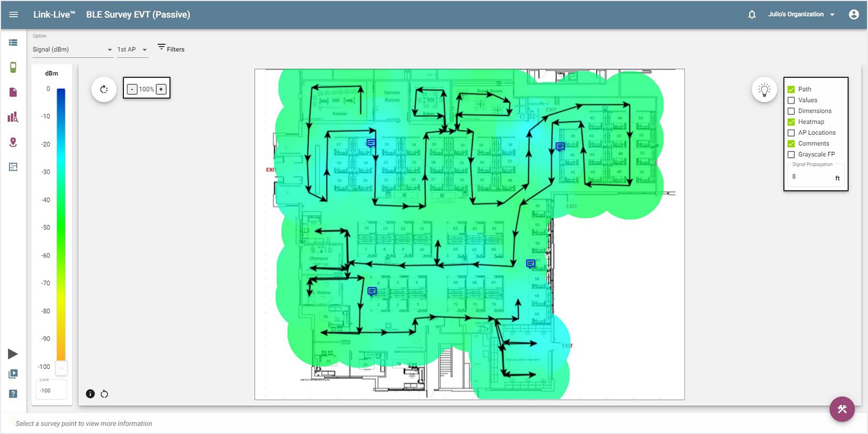Expand Julio's Organization dropdown
The width and height of the screenshot is (868, 434).
click(x=801, y=15)
